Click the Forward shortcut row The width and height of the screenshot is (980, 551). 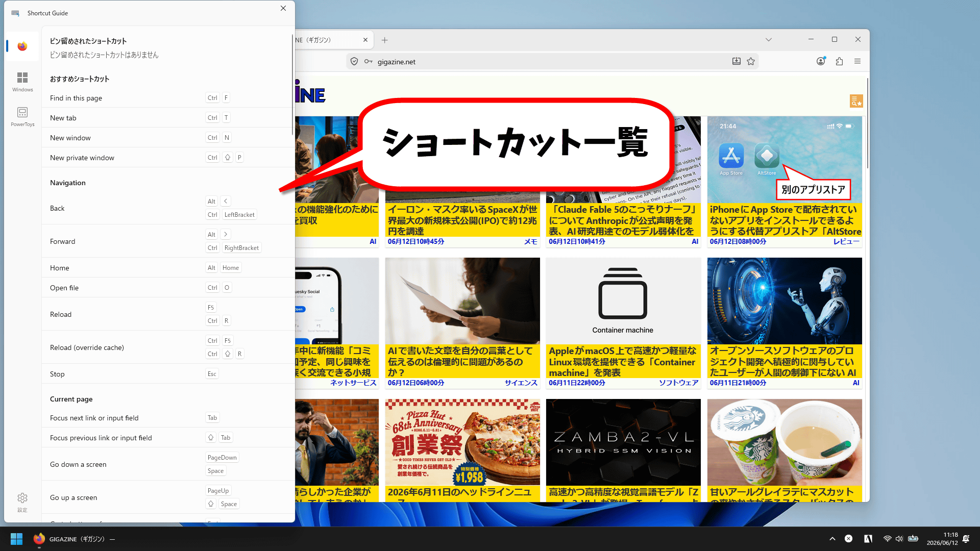pyautogui.click(x=167, y=241)
